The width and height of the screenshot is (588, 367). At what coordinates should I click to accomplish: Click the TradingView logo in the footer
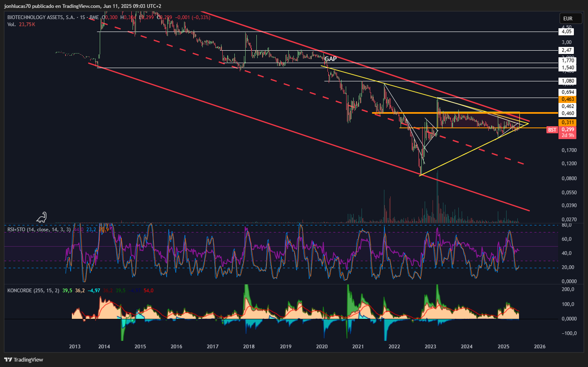point(24,360)
